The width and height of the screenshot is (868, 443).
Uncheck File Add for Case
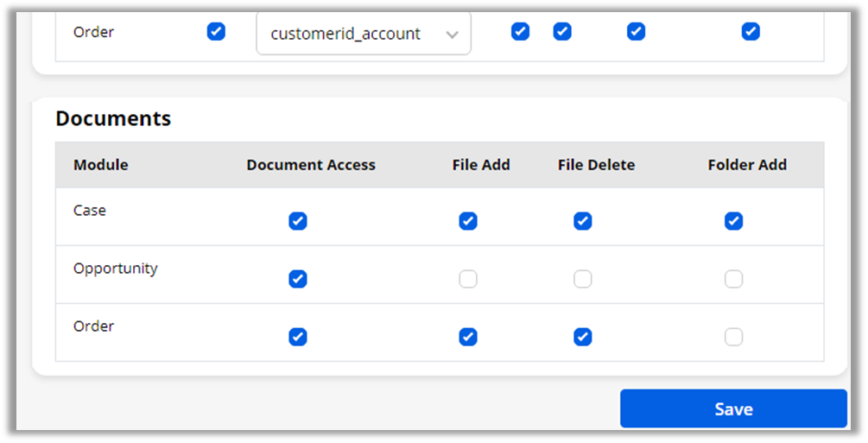point(468,221)
